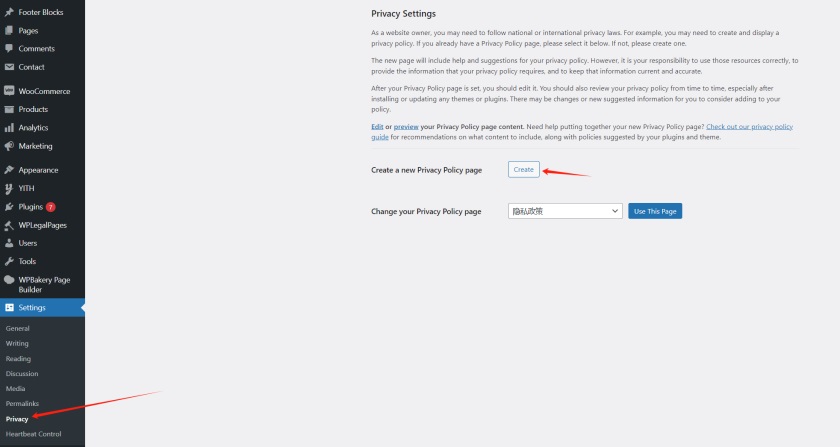Open the Privacy Policy page dropdown
The height and width of the screenshot is (447, 840).
click(565, 211)
